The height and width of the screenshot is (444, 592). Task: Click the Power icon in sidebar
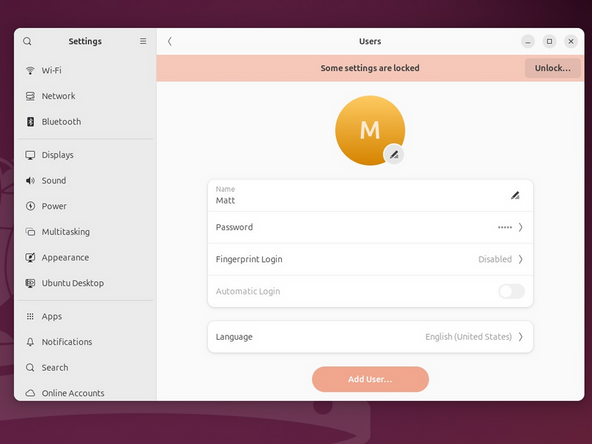click(x=30, y=206)
